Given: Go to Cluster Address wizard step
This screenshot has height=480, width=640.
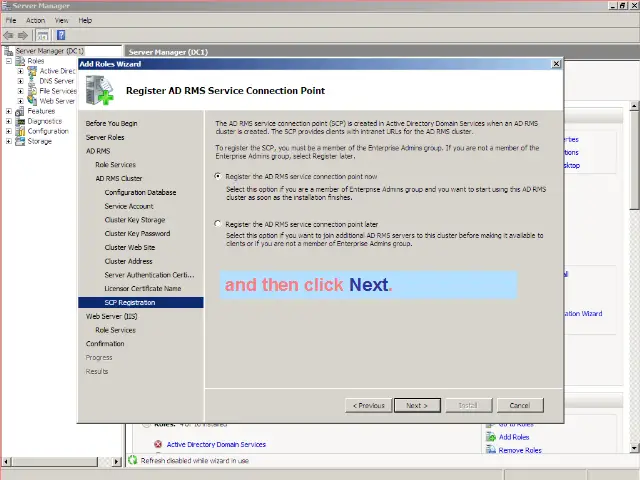Looking at the screenshot, I should pos(128,261).
